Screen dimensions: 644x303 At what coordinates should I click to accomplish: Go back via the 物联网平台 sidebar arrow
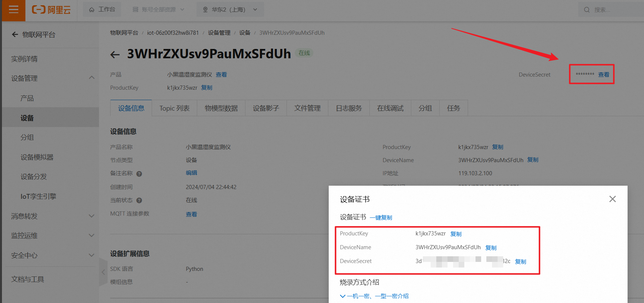[x=15, y=34]
